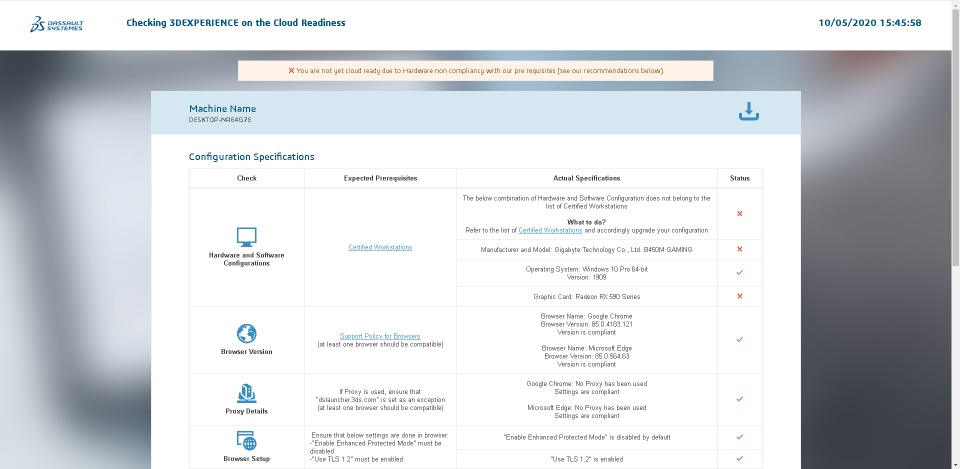Click the green check for Proxy Details row
Screen dimensions: 960x469
[740, 399]
